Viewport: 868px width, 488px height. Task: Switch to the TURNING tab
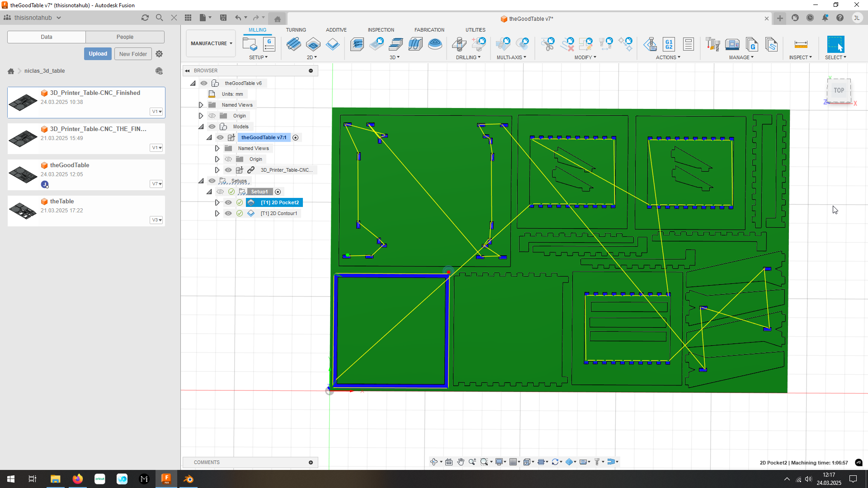click(x=296, y=30)
